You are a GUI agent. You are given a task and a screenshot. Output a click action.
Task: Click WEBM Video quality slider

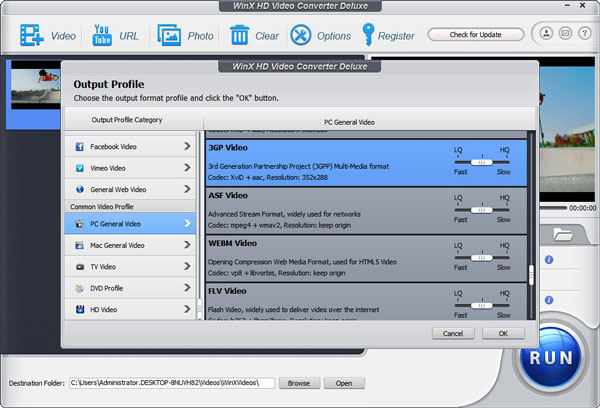(482, 258)
